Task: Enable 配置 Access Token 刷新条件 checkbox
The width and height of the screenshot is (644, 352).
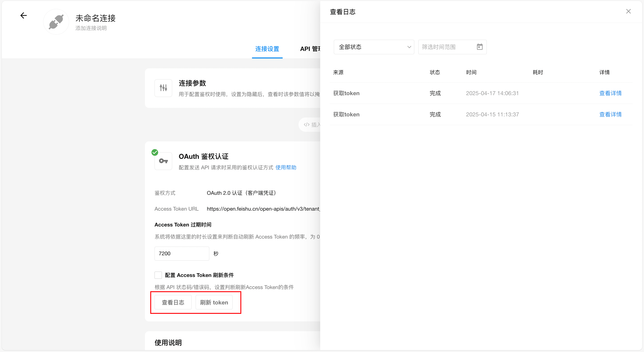Action: [158, 275]
